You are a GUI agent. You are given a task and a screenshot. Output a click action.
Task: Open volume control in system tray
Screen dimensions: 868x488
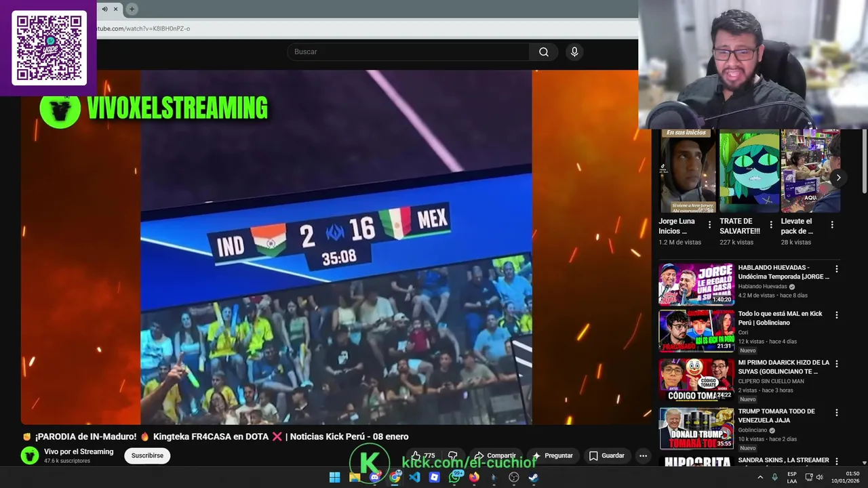pos(819,477)
